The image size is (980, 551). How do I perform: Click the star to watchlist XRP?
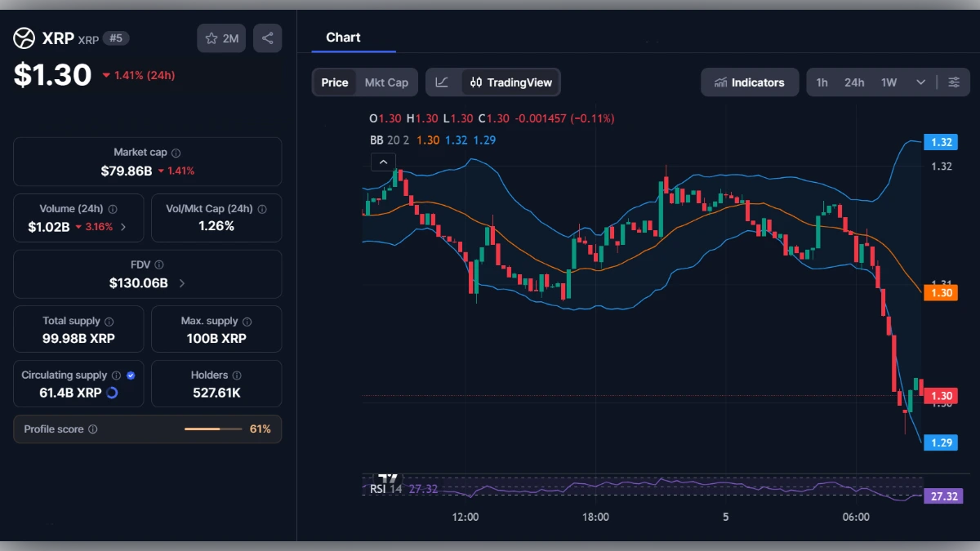click(212, 38)
